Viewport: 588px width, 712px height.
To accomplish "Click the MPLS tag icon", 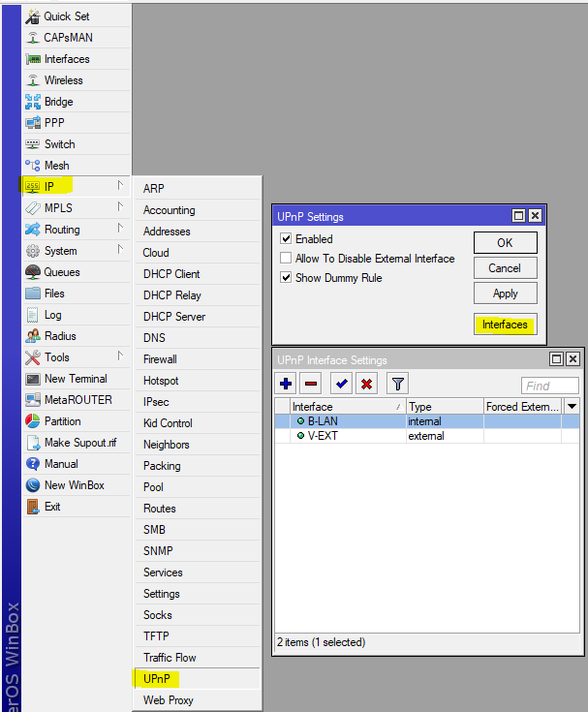I will [x=33, y=208].
